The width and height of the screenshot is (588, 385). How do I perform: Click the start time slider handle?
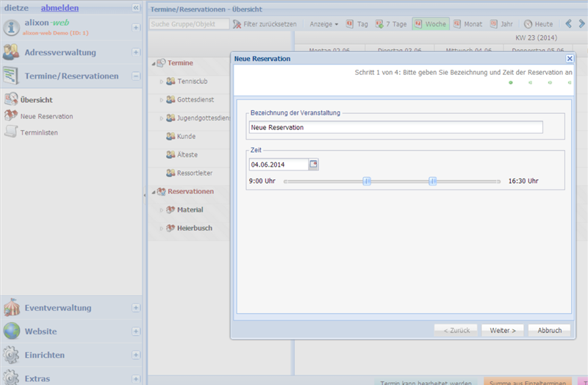point(367,181)
